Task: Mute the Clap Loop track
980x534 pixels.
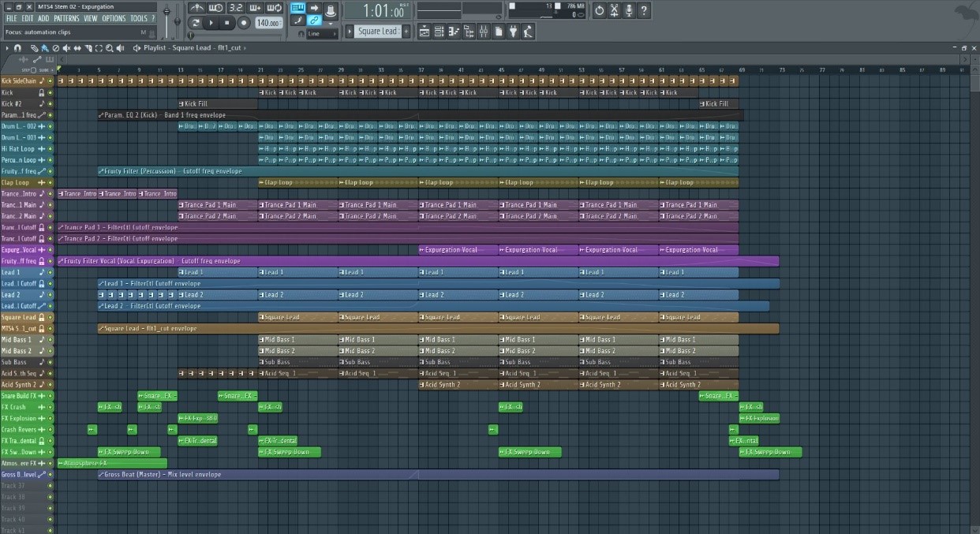Action: (50, 182)
